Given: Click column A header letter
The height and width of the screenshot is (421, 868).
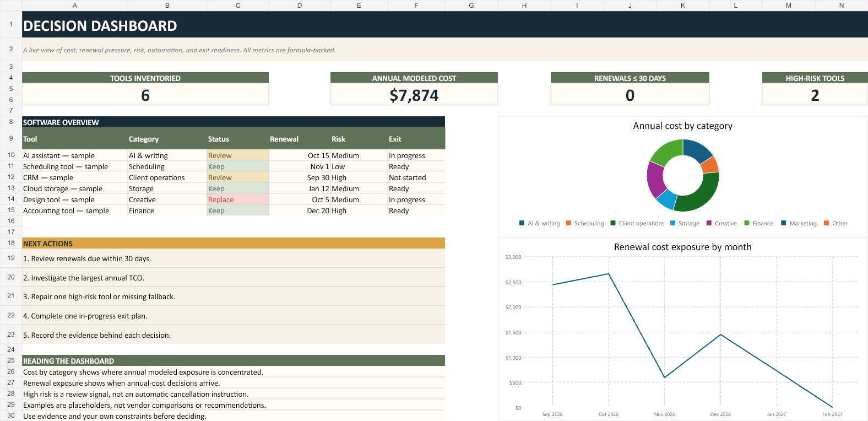Looking at the screenshot, I should click(75, 6).
